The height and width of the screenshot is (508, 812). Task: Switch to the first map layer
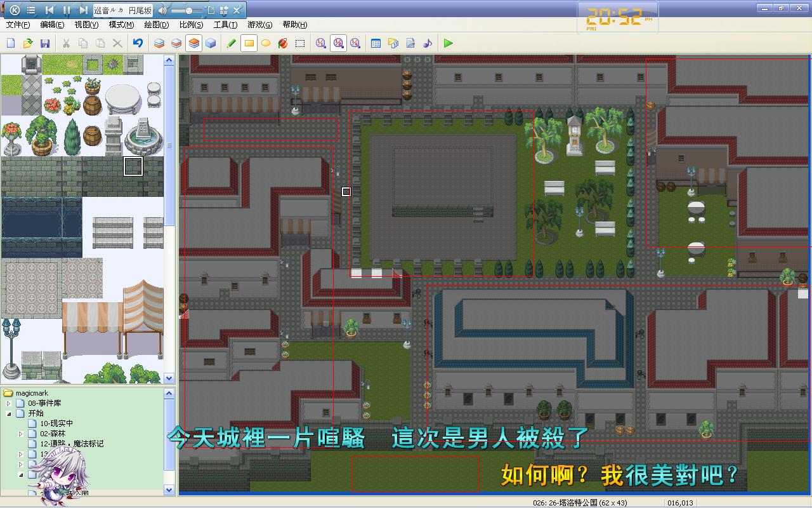pos(159,43)
